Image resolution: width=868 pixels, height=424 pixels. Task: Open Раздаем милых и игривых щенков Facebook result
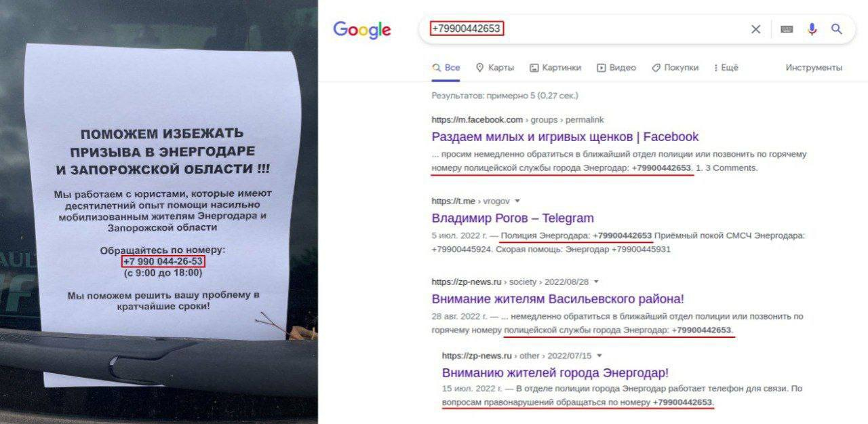[x=565, y=137]
